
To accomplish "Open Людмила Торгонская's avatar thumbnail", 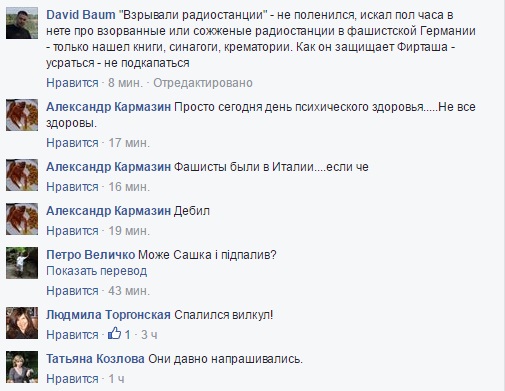I will [x=22, y=323].
